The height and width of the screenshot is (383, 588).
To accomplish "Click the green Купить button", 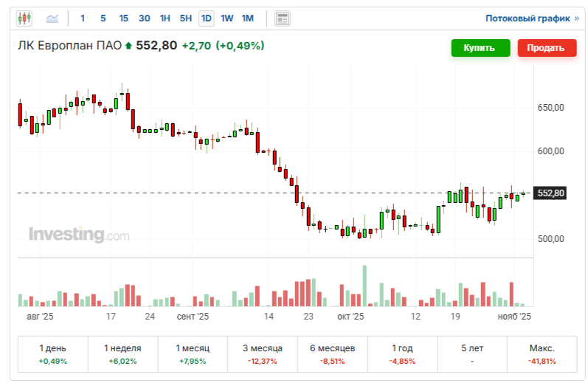I will pos(480,48).
